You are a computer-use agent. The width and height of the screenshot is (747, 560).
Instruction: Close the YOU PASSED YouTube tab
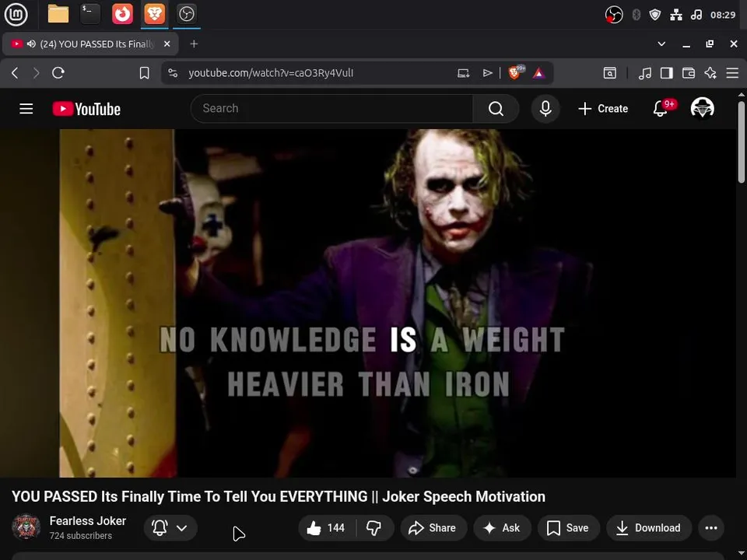[167, 44]
